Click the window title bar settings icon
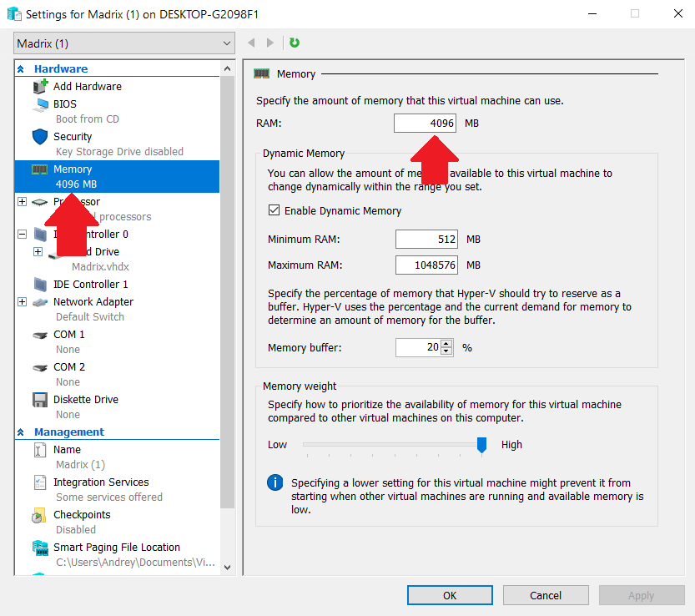This screenshot has width=695, height=616. 14,13
